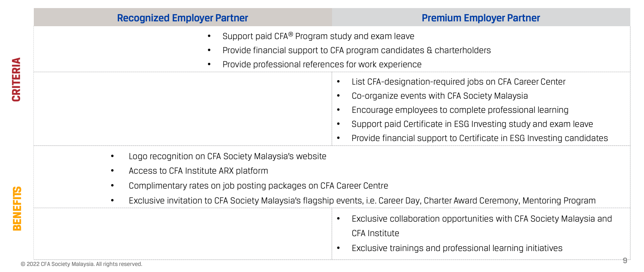Click the Exclusive collaboration opportunities bullet
644x272 pixels.
point(481,219)
